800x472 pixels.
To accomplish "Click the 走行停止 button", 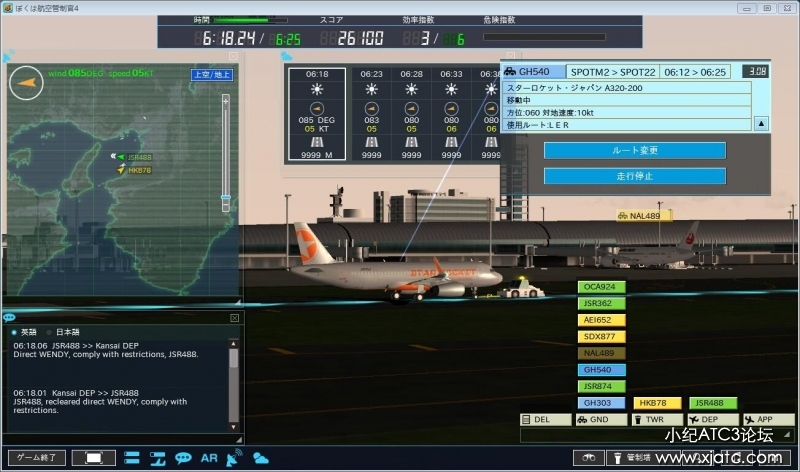I will pyautogui.click(x=635, y=176).
